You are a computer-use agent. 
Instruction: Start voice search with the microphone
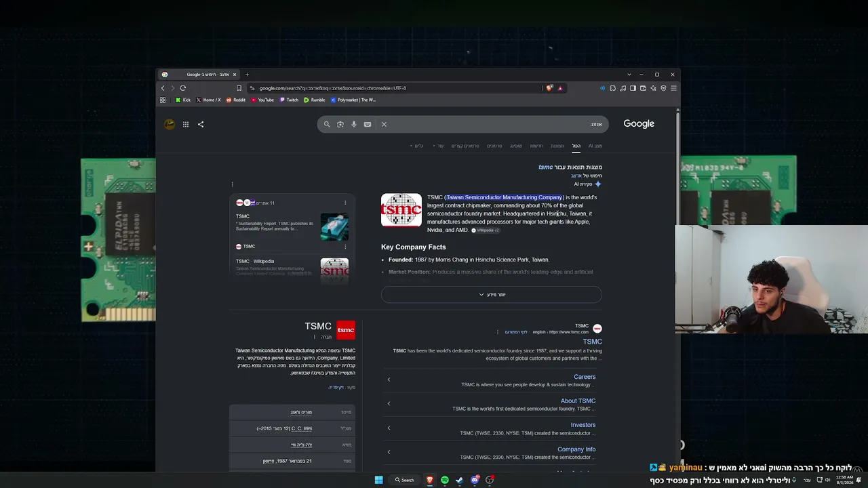(354, 124)
